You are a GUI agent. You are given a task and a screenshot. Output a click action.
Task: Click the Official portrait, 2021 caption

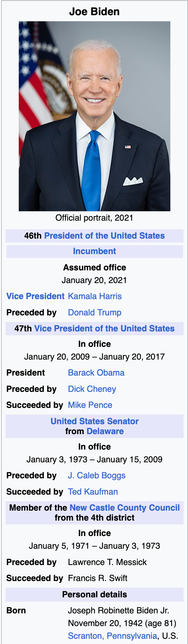pyautogui.click(x=94, y=218)
